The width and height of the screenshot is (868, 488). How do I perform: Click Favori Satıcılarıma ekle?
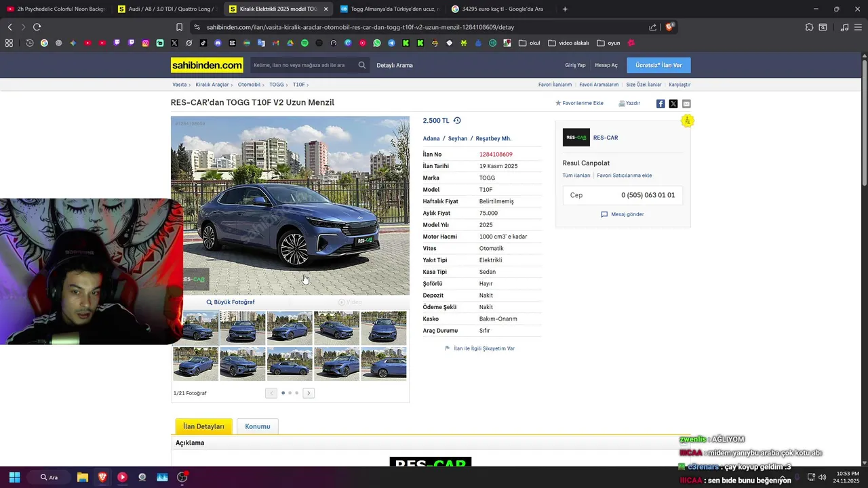pos(625,176)
